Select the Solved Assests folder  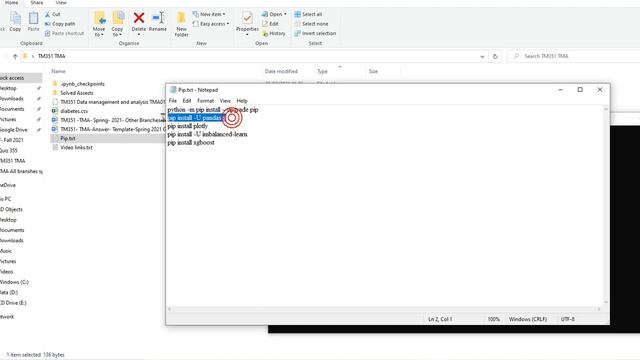(77, 93)
